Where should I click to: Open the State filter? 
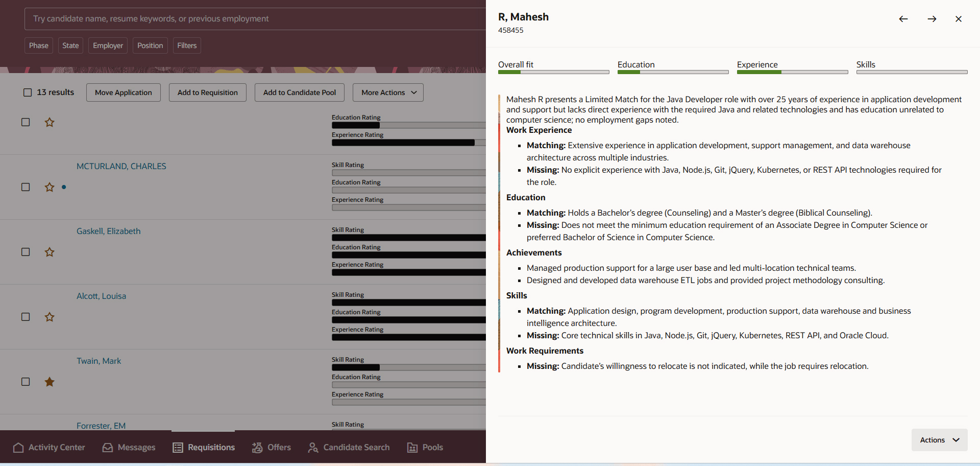coord(70,45)
